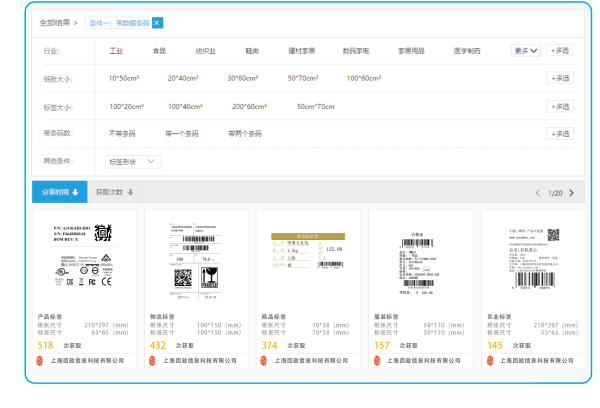The image size is (600, 408).
Task: Enable multi-select for the 行业 row
Action: coord(560,50)
